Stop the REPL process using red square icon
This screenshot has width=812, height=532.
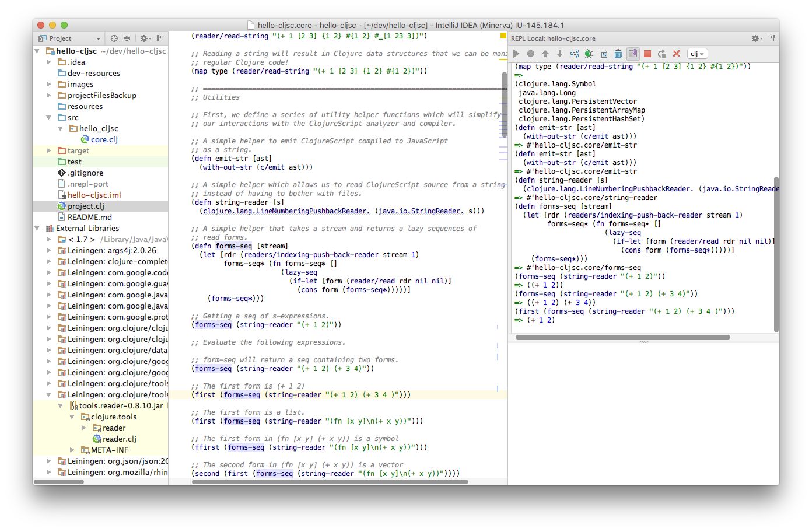coord(647,53)
